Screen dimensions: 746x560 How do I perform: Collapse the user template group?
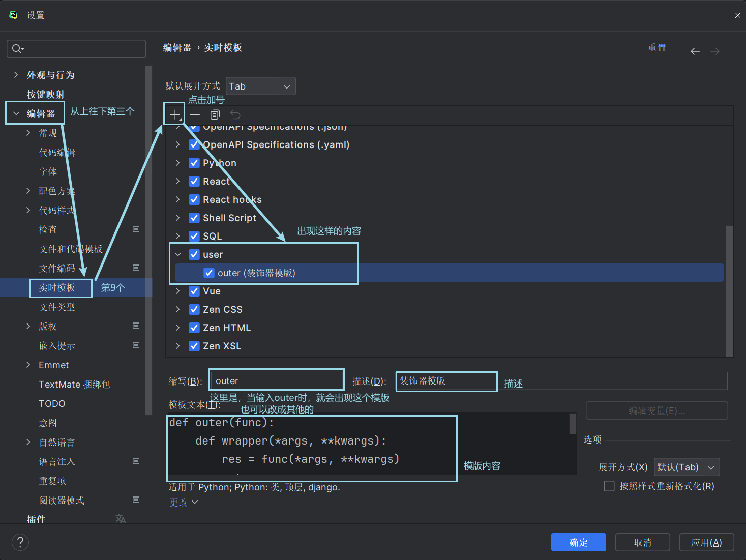click(178, 255)
